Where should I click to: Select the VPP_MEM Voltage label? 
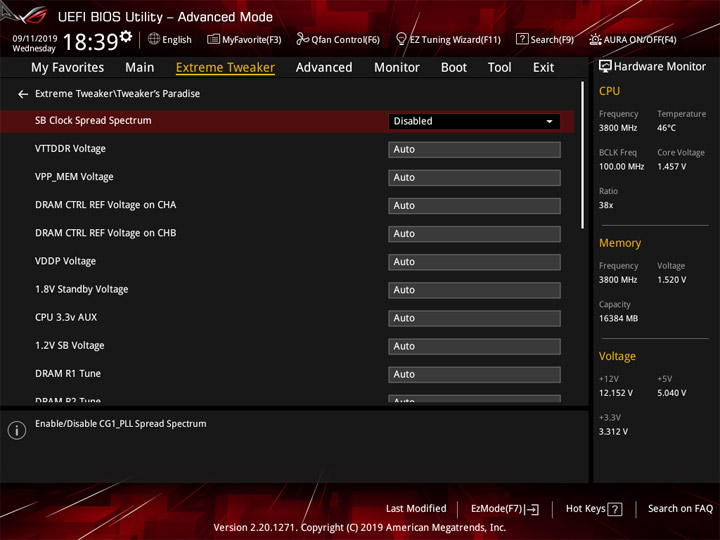[x=74, y=177]
